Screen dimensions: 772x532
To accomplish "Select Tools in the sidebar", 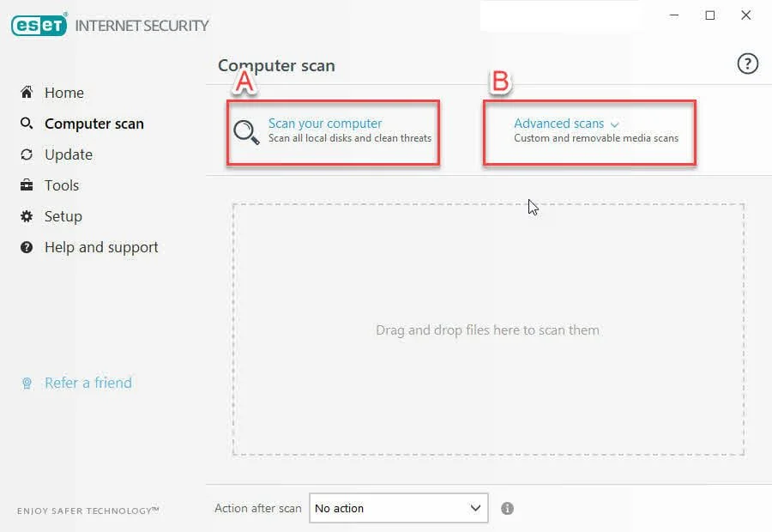I will click(62, 185).
